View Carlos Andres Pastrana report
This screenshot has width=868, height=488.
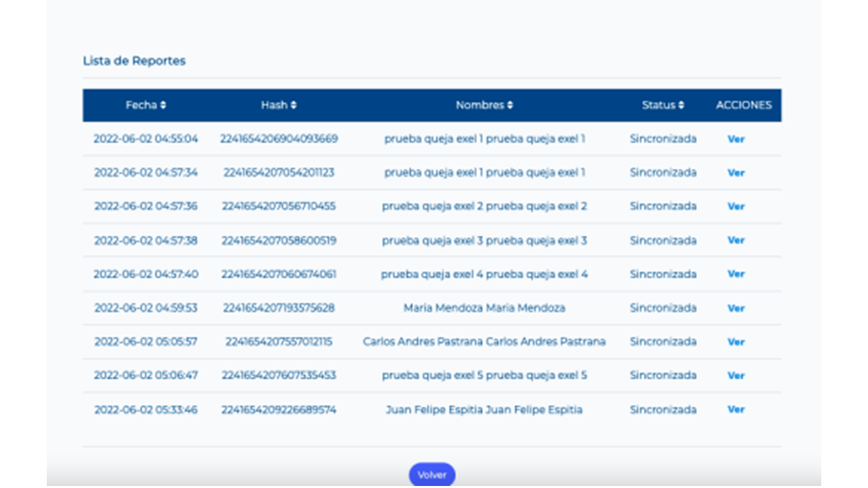[736, 342]
